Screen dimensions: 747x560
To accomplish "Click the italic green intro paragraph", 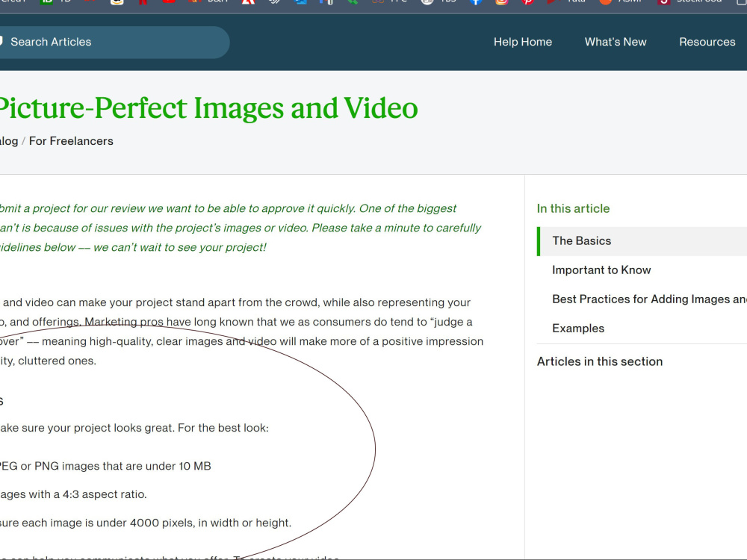I will click(x=241, y=228).
